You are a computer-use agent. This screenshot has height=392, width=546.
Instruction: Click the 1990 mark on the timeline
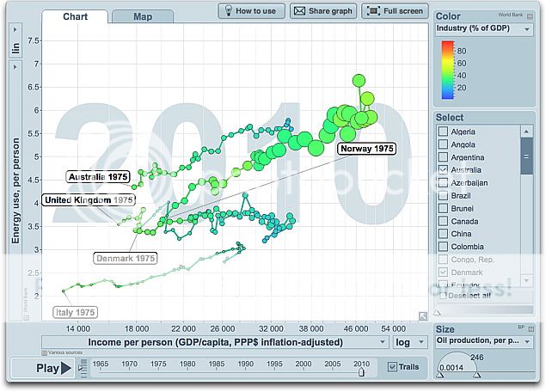point(246,364)
